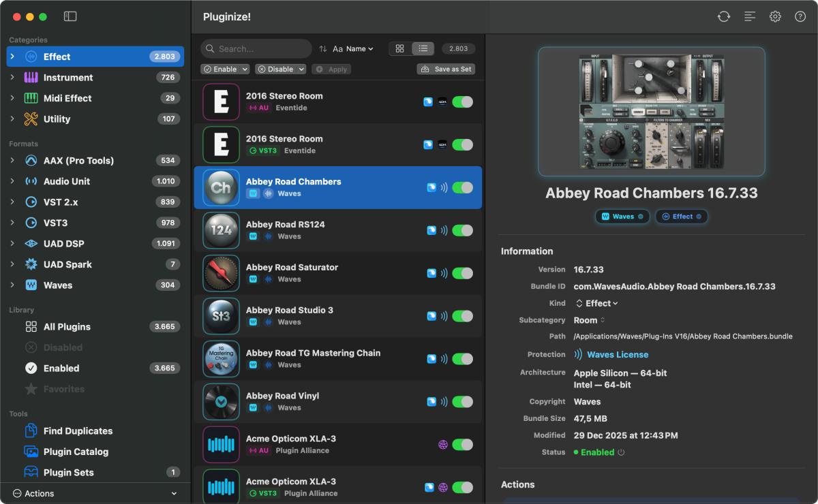Open the Actions menu at sidebar bottom
This screenshot has width=818, height=504.
pos(95,493)
